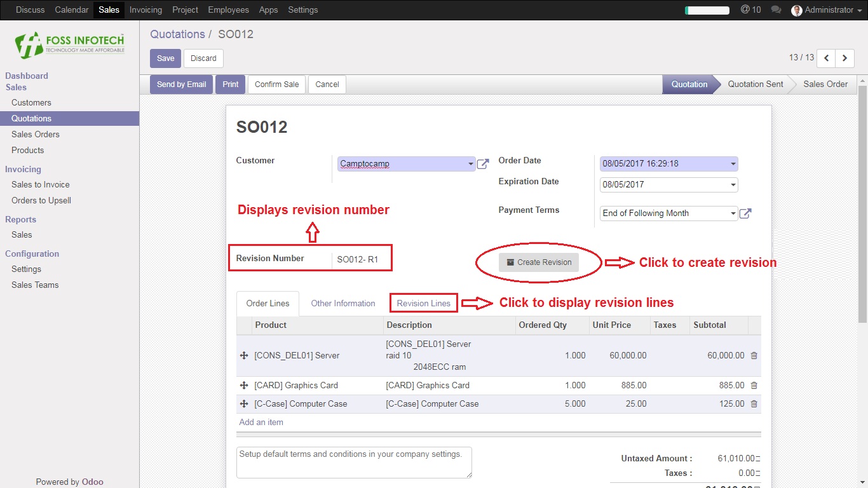Screen dimensions: 868x488
Task: Grab the drag handle of Graphics Card row
Action: (244, 386)
